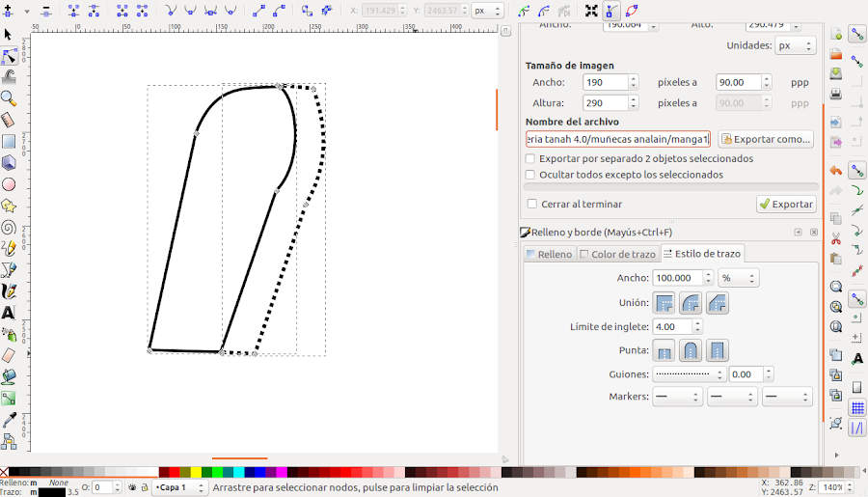Toggle layer visibility eye icon
Viewport: 868px width, 497px height.
(132, 487)
